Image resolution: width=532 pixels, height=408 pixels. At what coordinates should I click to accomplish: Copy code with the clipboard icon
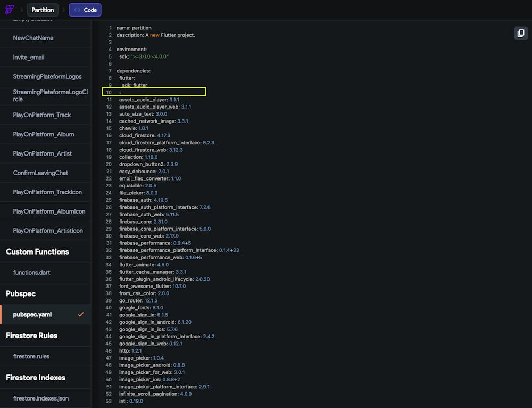coord(520,33)
